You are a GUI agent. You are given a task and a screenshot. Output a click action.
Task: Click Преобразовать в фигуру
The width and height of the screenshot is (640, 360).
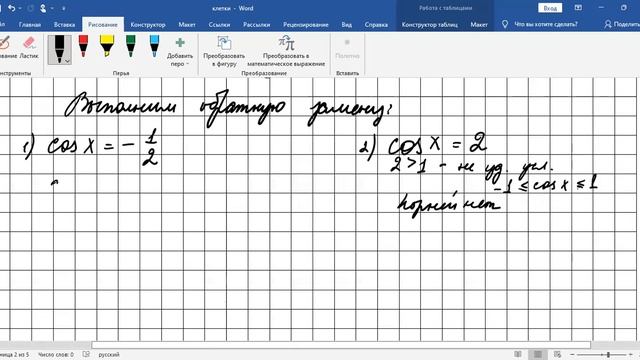tap(224, 51)
